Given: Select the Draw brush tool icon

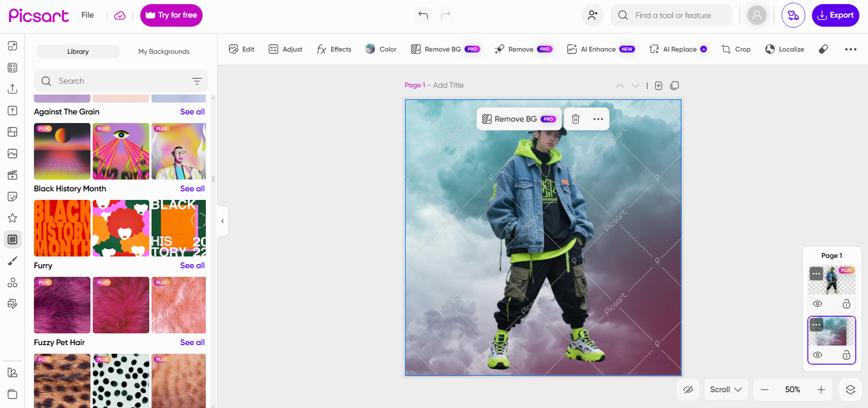Looking at the screenshot, I should 12,261.
